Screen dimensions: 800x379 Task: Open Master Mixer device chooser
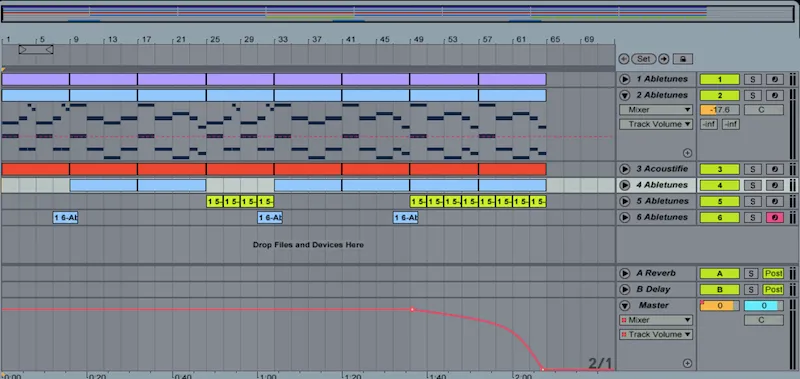656,320
